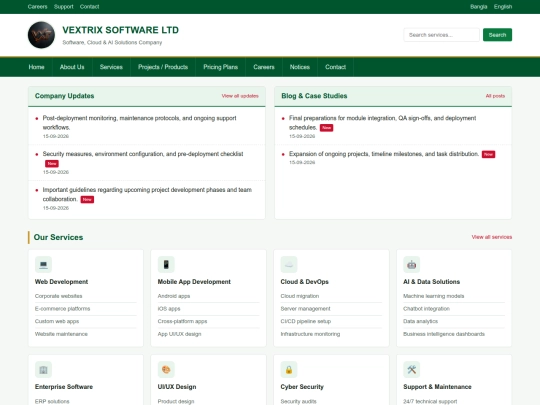
Task: Click iOS apps list item
Action: pyautogui.click(x=169, y=309)
